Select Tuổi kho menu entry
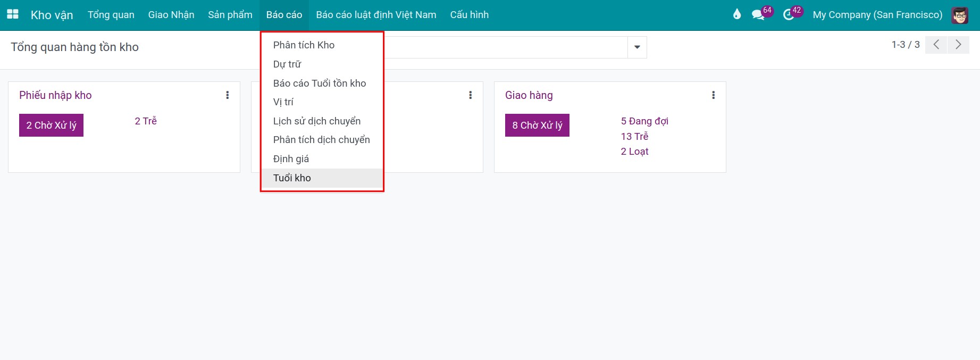The height and width of the screenshot is (360, 980). point(322,178)
